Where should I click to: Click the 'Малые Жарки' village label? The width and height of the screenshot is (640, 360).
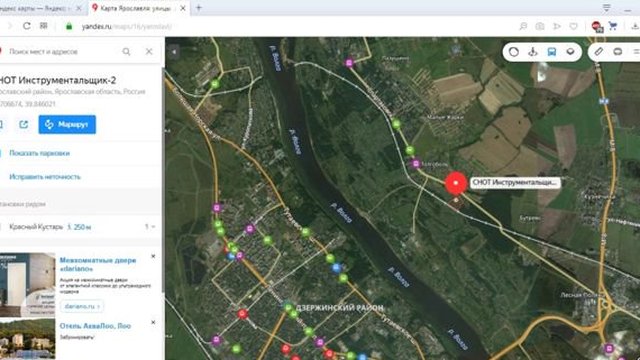(x=445, y=117)
